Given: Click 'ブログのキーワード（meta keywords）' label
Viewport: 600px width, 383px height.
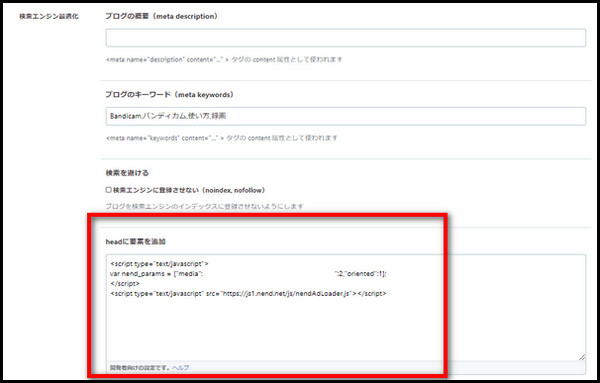Looking at the screenshot, I should click(169, 95).
